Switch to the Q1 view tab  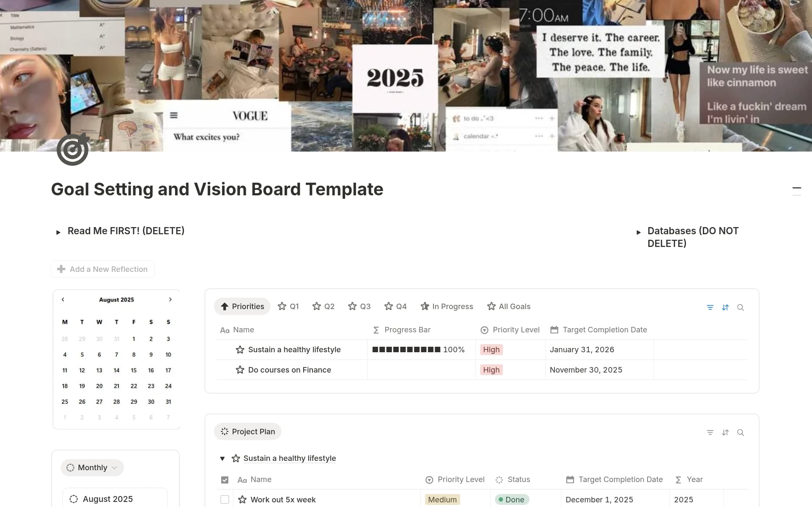(288, 306)
